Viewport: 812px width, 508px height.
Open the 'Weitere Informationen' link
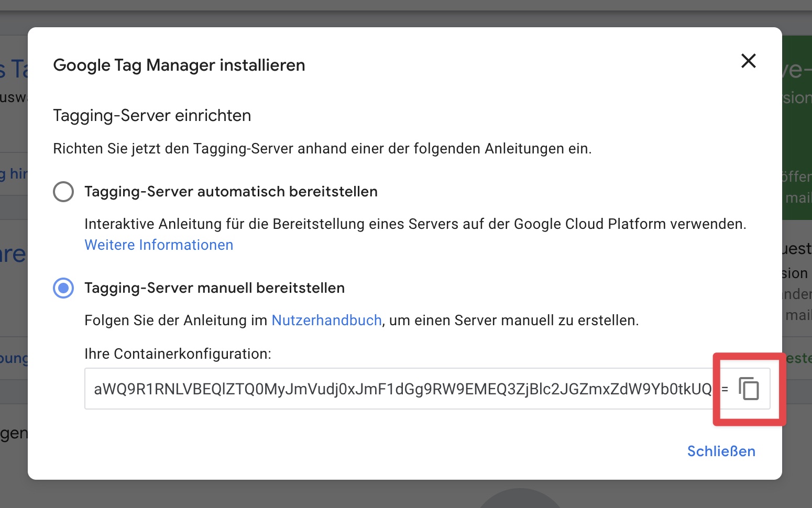point(159,245)
